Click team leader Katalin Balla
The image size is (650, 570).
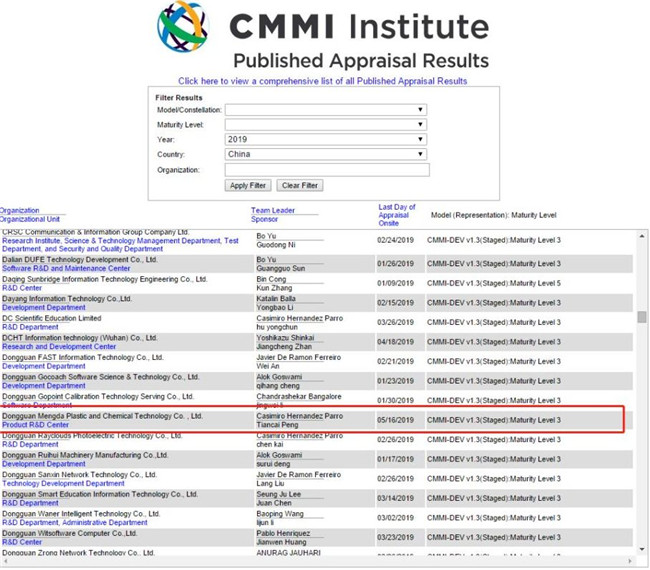pyautogui.click(x=276, y=298)
